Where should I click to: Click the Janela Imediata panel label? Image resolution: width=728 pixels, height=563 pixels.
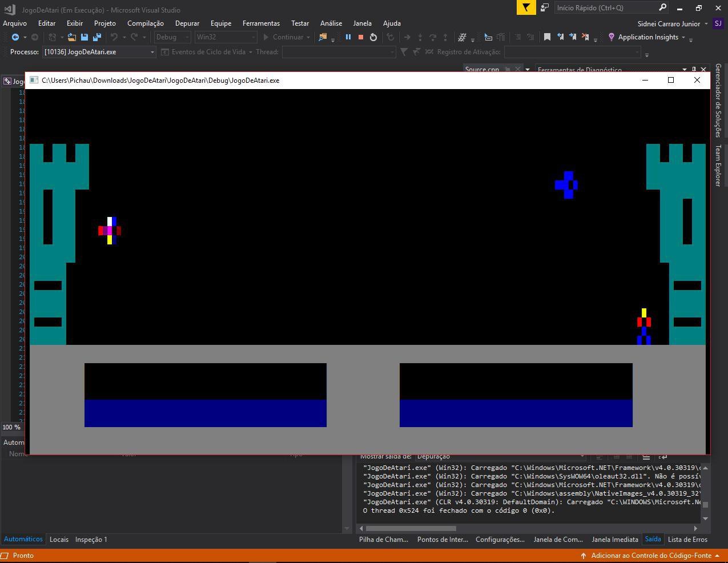point(615,539)
